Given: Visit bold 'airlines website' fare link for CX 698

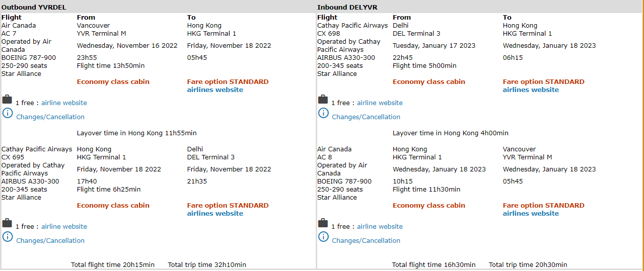Looking at the screenshot, I should (531, 90).
